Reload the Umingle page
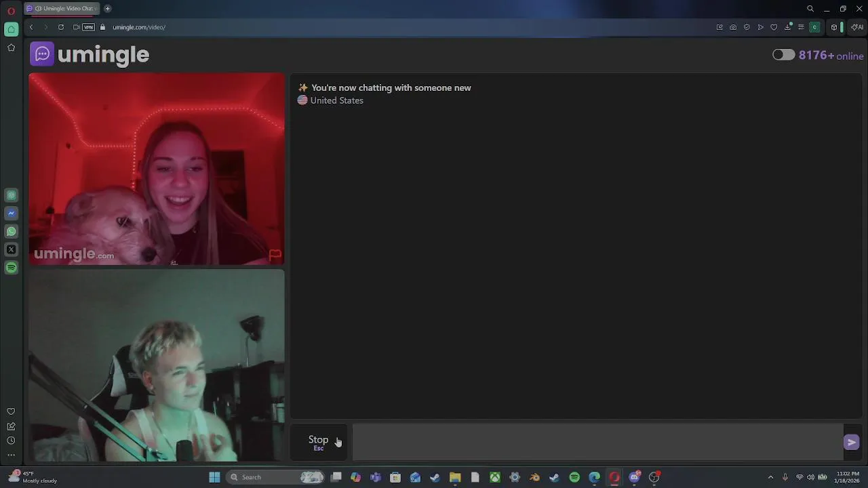The width and height of the screenshot is (868, 488). 61,27
